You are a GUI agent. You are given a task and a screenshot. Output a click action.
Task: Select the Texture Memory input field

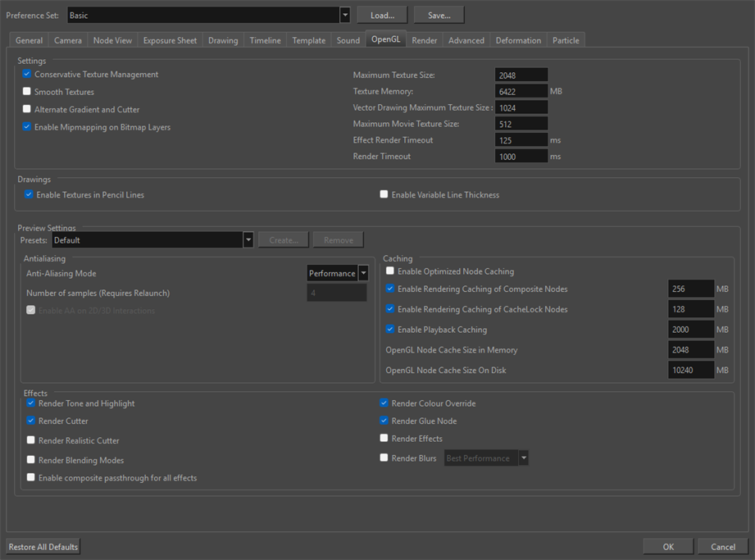click(521, 92)
